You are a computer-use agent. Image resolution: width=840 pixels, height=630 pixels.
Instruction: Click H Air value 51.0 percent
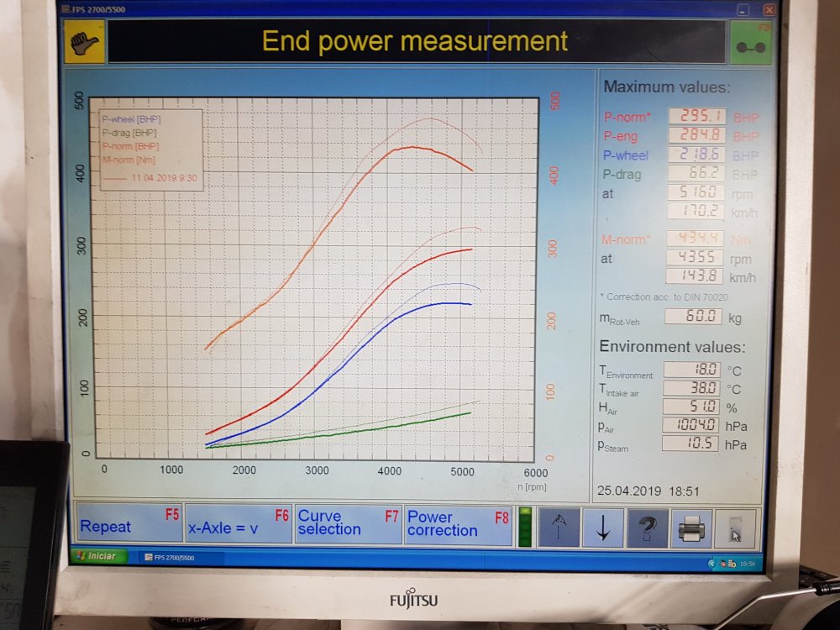tap(691, 406)
